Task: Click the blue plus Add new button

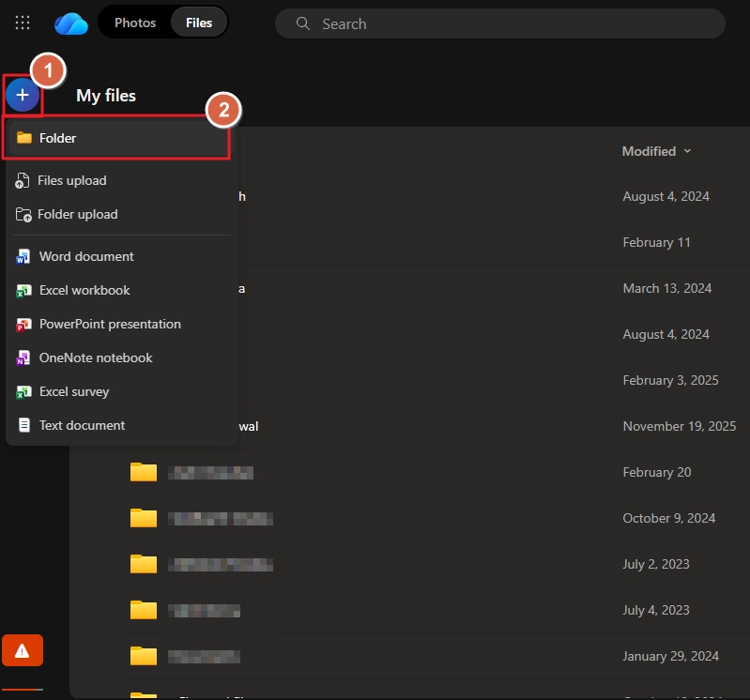Action: (23, 95)
